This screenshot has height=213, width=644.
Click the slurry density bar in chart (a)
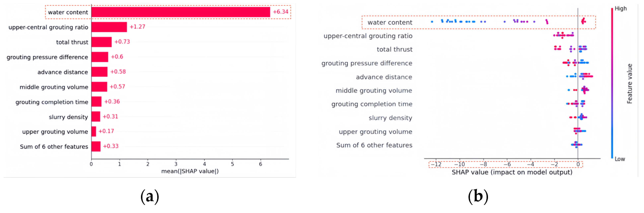click(x=95, y=117)
